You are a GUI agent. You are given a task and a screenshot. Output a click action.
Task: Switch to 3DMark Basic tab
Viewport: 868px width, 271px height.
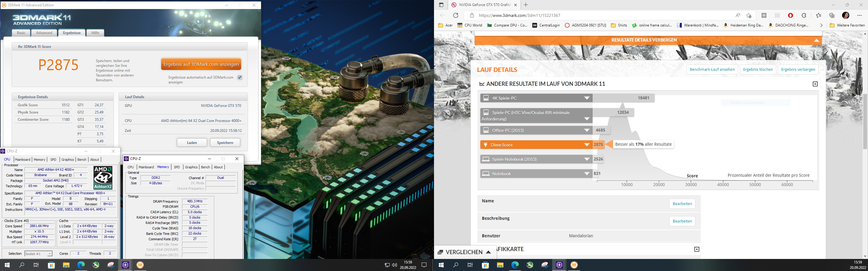[x=21, y=33]
